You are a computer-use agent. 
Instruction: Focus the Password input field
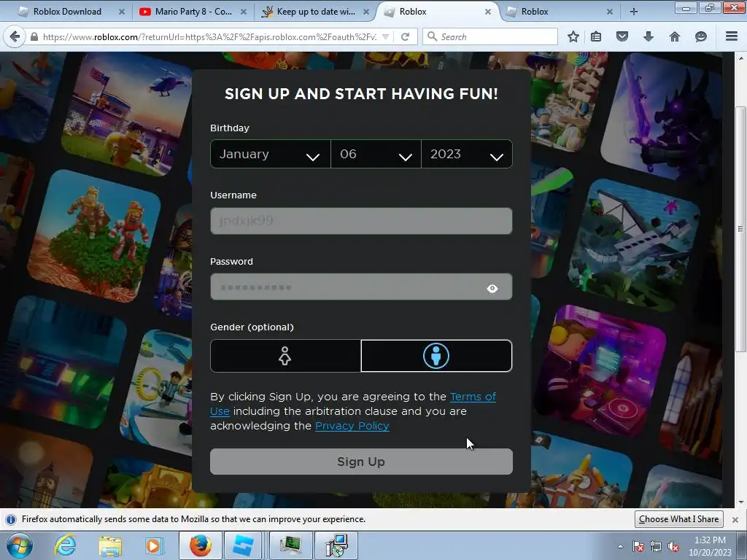coord(361,287)
